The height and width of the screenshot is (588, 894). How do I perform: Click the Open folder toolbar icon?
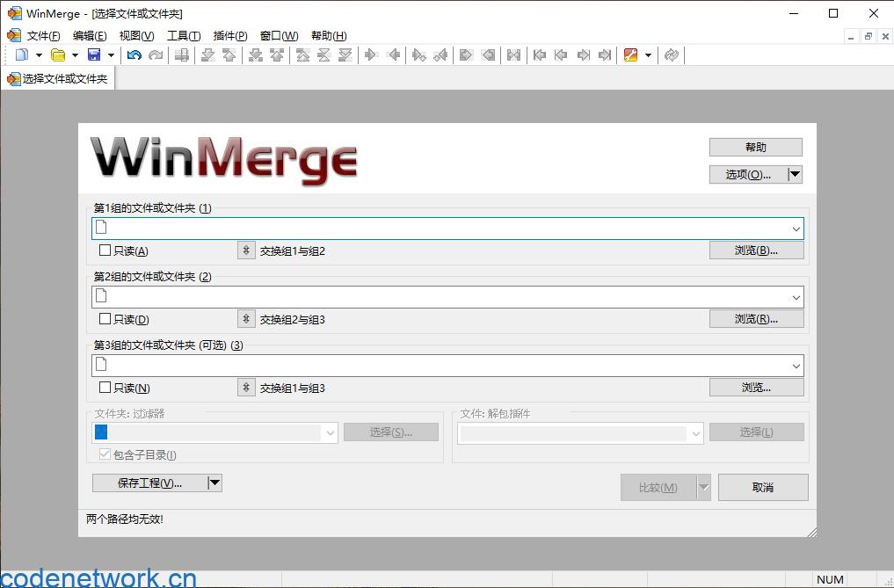click(58, 55)
